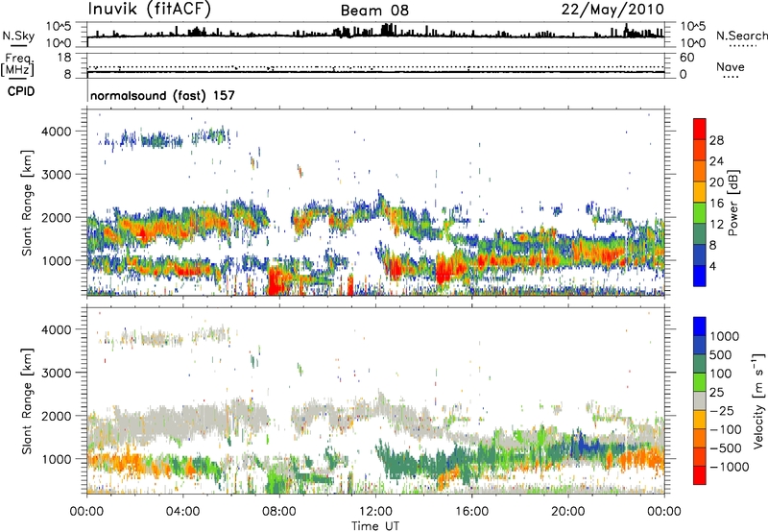Click the 'Velocity [m s-1]' label
The height and width of the screenshot is (532, 768).
click(x=758, y=400)
